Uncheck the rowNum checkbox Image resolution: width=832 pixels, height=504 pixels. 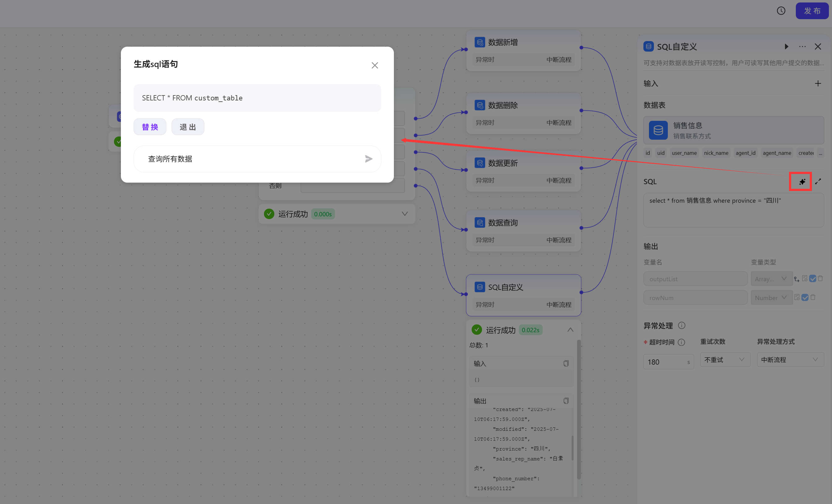(805, 297)
